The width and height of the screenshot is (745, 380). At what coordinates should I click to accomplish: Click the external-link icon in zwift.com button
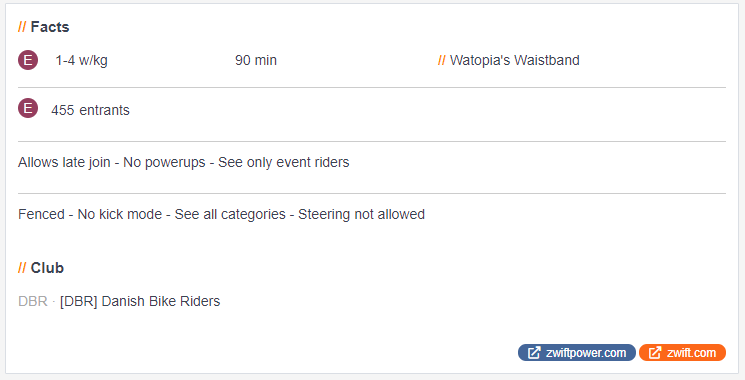pos(655,353)
